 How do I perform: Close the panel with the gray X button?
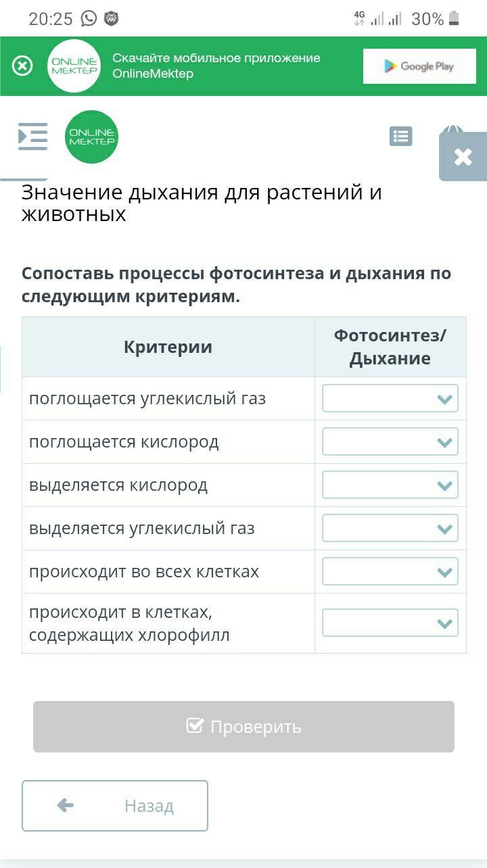(463, 157)
